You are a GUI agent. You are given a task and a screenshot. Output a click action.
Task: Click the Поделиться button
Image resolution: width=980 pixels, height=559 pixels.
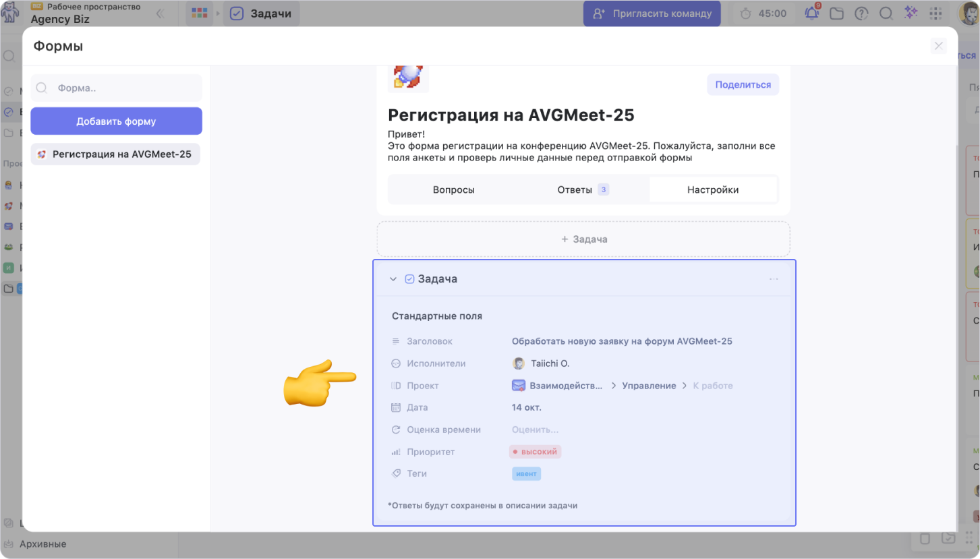(x=743, y=85)
